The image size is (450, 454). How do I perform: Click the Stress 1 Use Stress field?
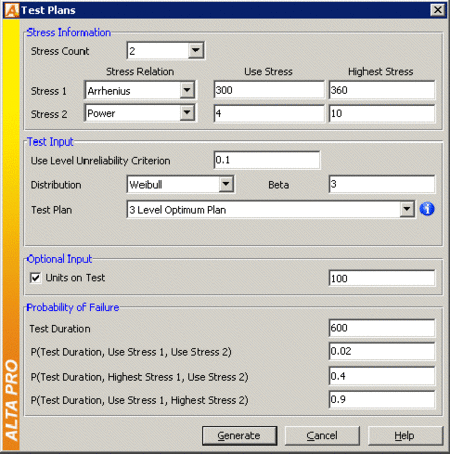[269, 90]
